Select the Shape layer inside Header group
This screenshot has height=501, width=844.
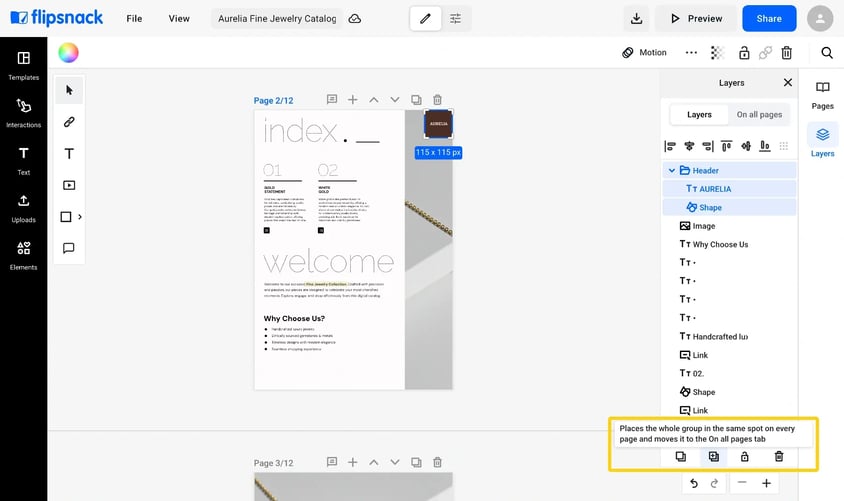pos(729,207)
